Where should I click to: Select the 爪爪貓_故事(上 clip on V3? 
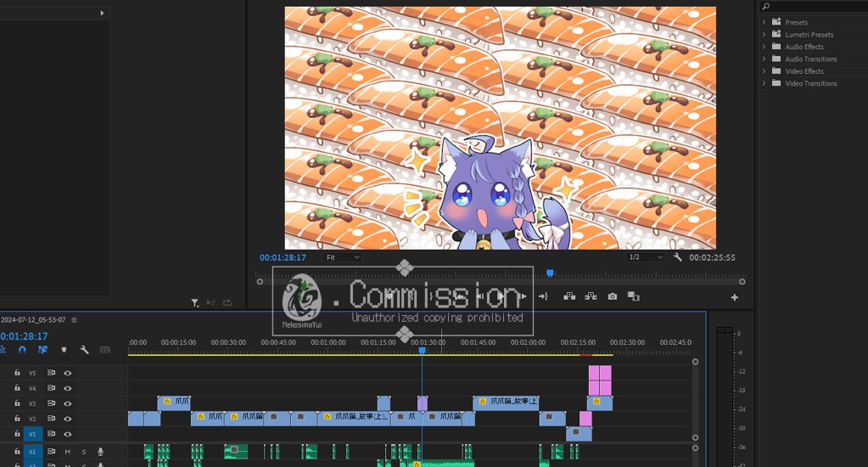[x=506, y=402]
